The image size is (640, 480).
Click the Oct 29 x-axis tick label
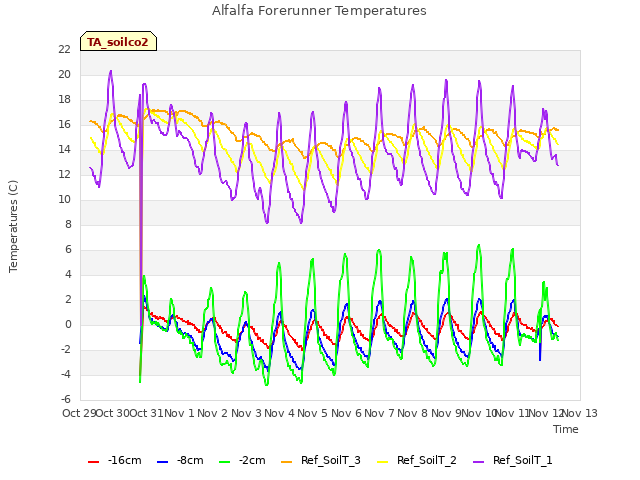(79, 413)
